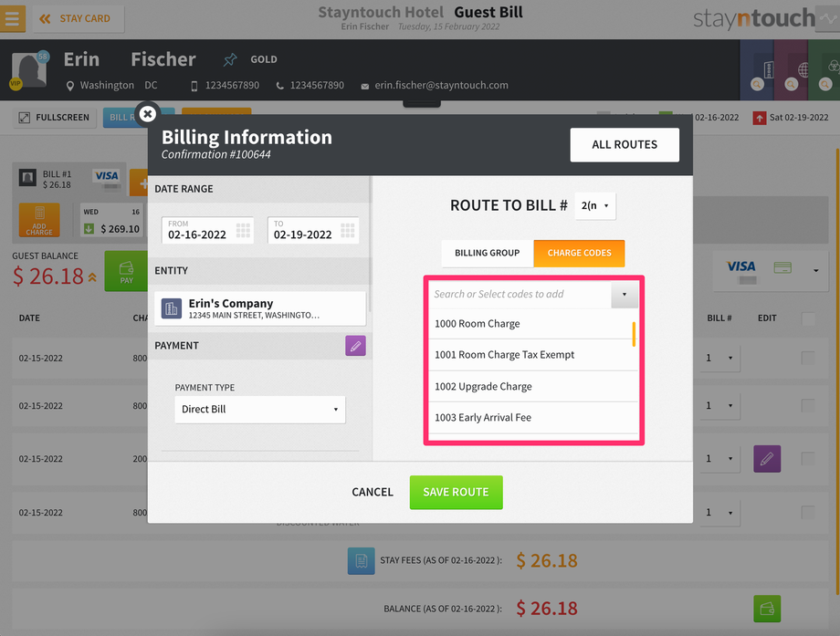840x636 pixels.
Task: Select Erin's Company entity card
Action: (x=260, y=308)
